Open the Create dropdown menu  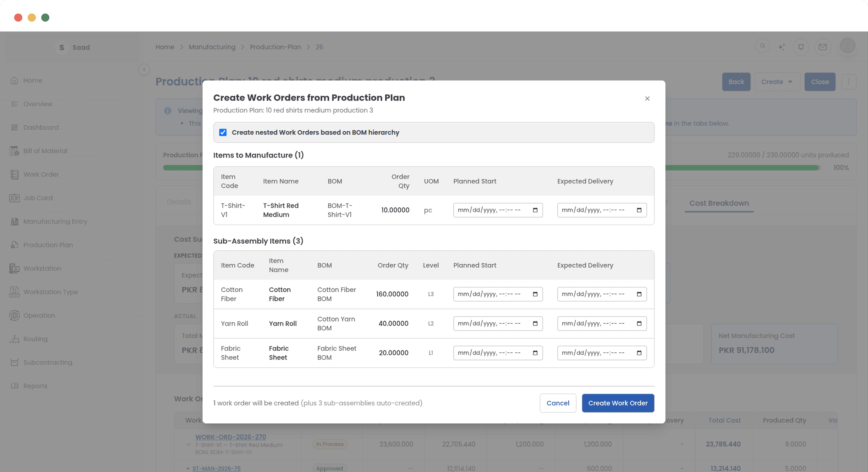[x=777, y=82]
